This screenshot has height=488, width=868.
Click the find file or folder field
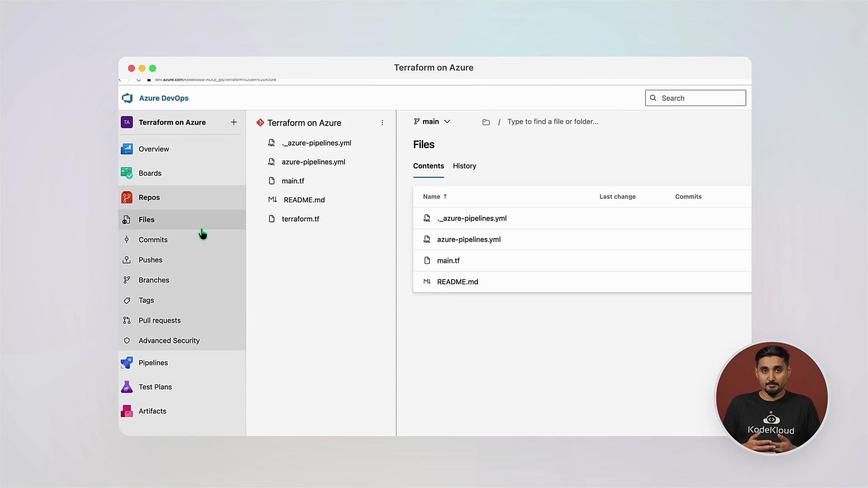(x=552, y=122)
